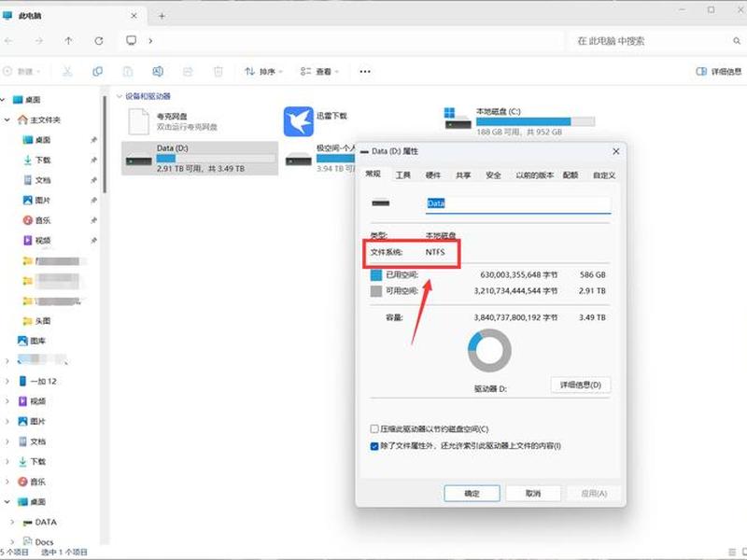Open the 查看 view dropdown
This screenshot has height=560, width=747.
tap(319, 72)
